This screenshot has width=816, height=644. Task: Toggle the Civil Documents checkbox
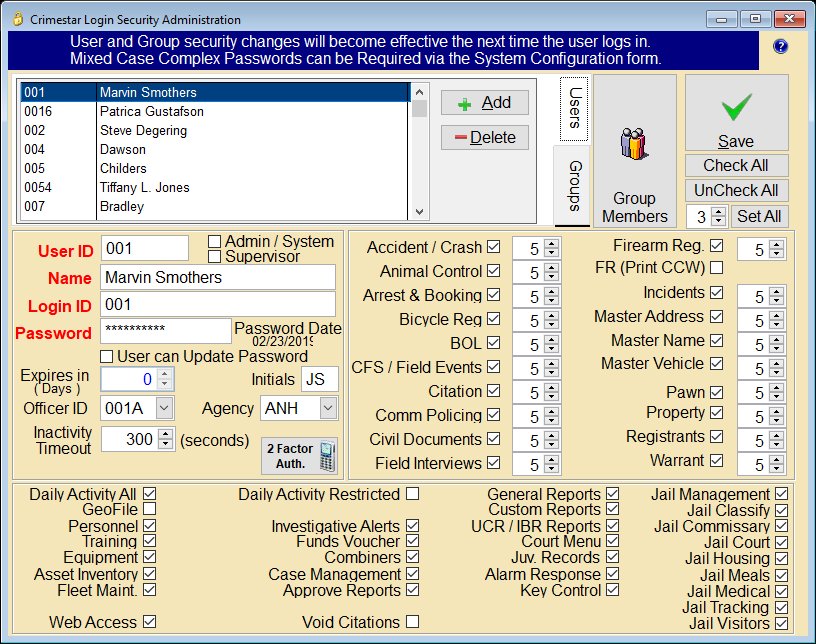pyautogui.click(x=493, y=439)
